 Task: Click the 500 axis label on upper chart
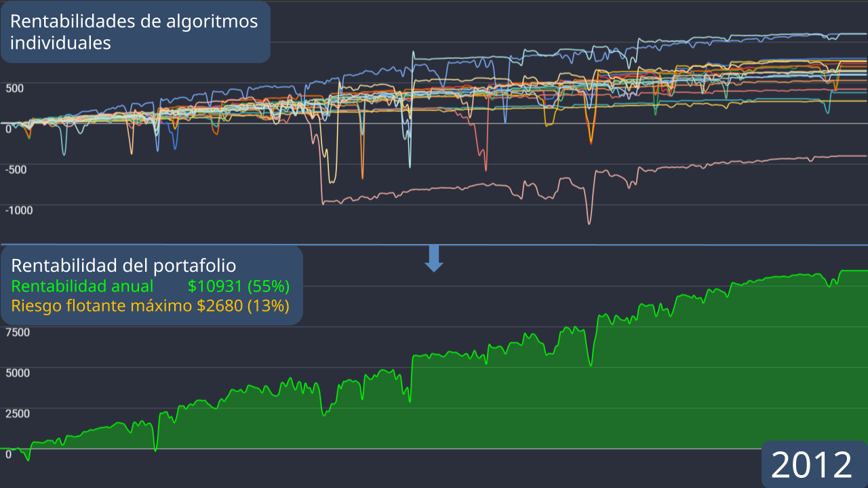[x=14, y=88]
